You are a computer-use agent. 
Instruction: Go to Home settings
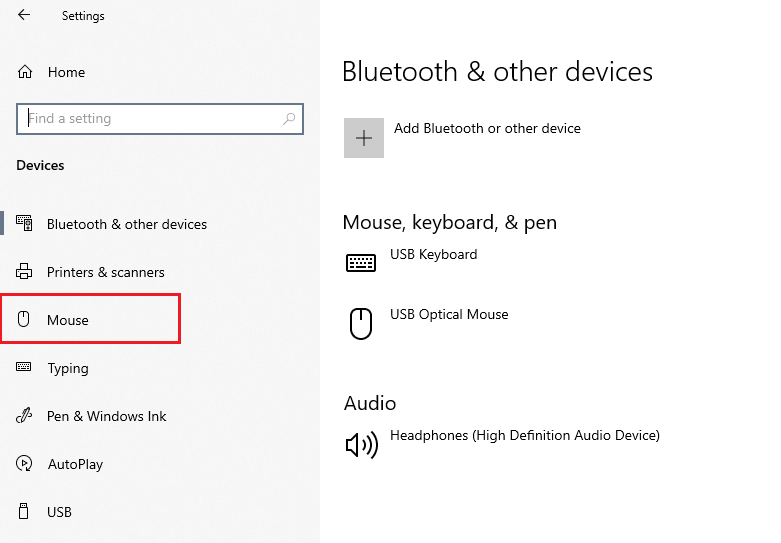[x=66, y=72]
